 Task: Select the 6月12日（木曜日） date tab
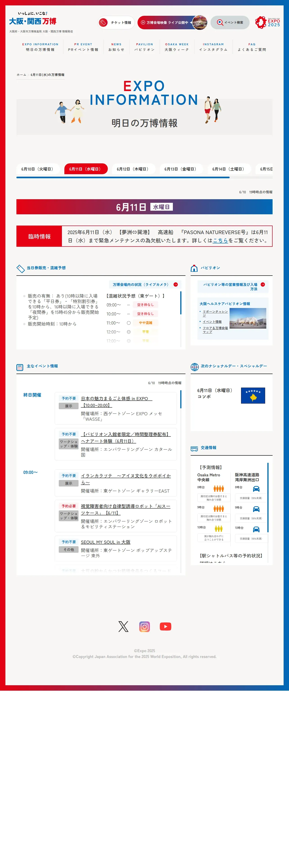(133, 169)
